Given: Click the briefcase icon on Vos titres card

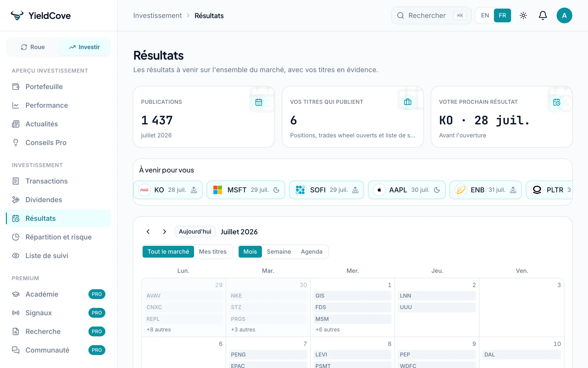Looking at the screenshot, I should click(x=408, y=102).
